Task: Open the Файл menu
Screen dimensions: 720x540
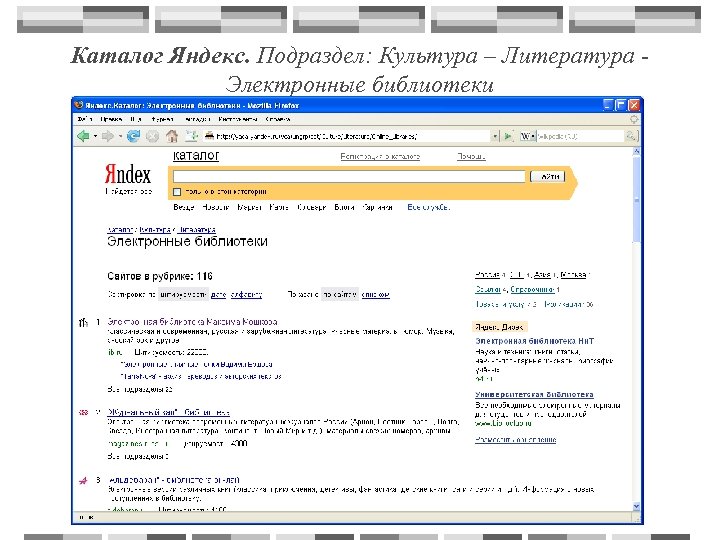Action: (84, 119)
